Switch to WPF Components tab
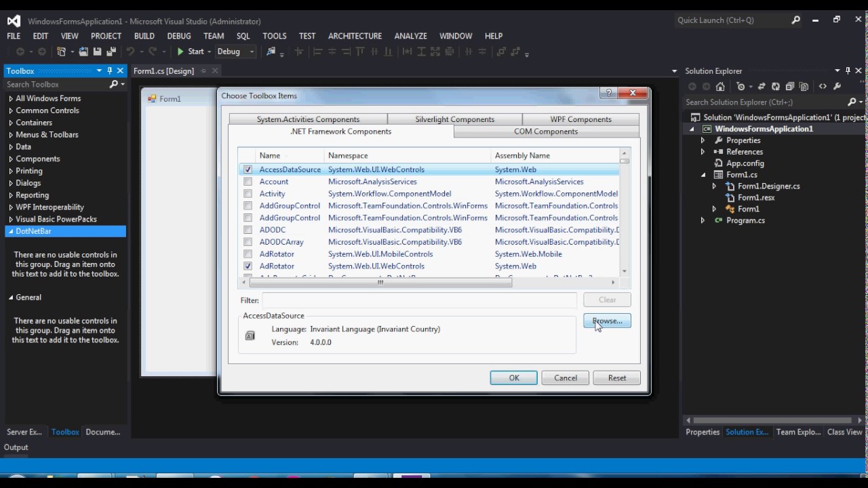The image size is (868, 488). point(580,119)
